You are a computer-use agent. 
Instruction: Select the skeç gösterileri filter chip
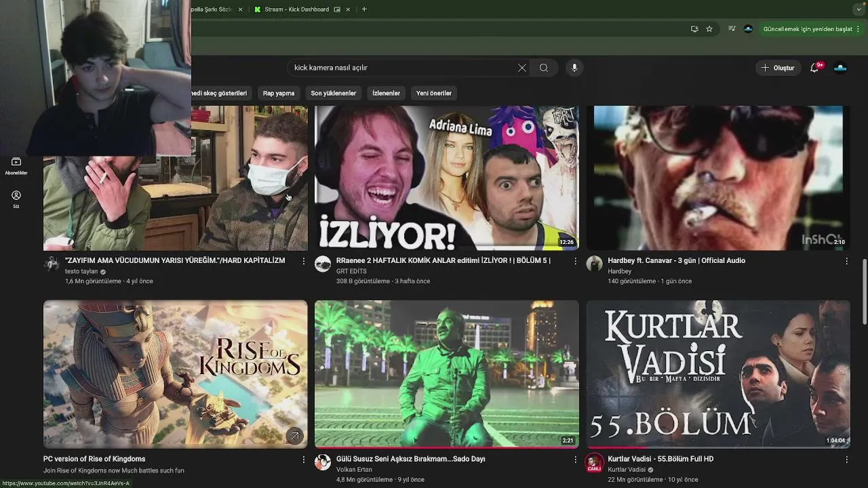pyautogui.click(x=222, y=93)
